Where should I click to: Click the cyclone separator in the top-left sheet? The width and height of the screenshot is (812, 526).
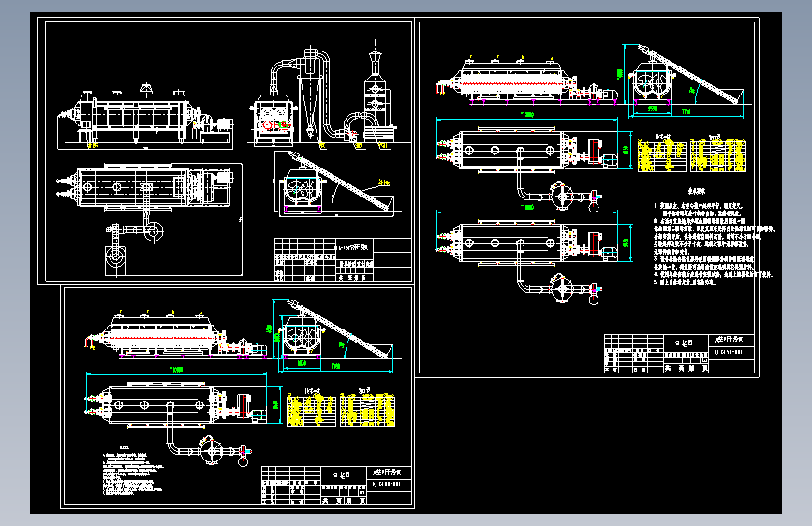coord(311,94)
